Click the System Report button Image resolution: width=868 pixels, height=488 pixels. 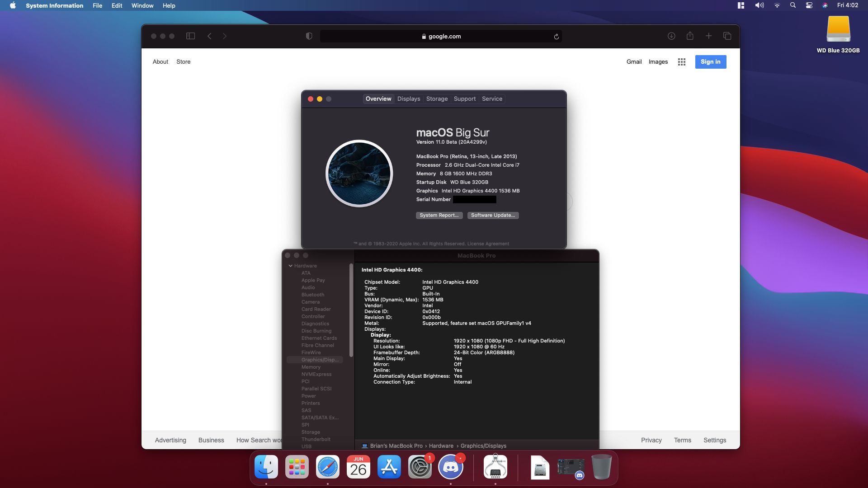pyautogui.click(x=439, y=216)
